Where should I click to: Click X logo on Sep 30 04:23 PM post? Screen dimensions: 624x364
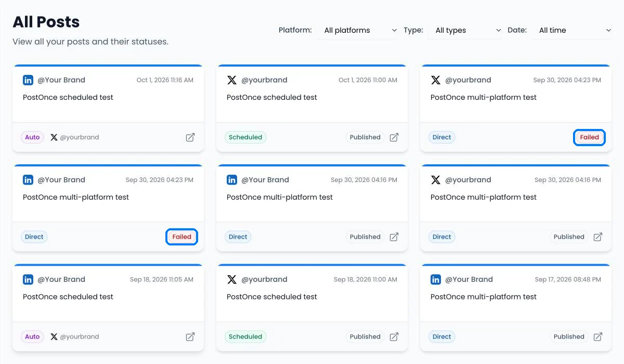[x=436, y=80]
